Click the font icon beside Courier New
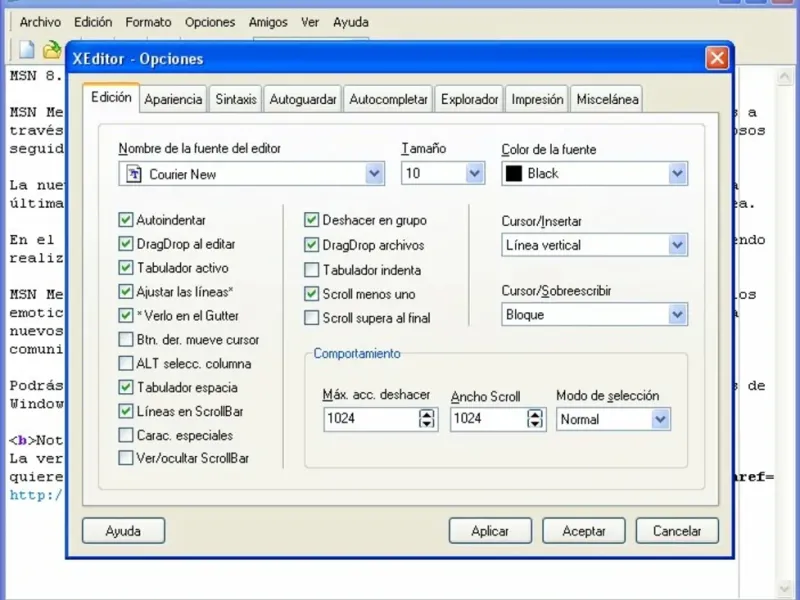 click(134, 174)
